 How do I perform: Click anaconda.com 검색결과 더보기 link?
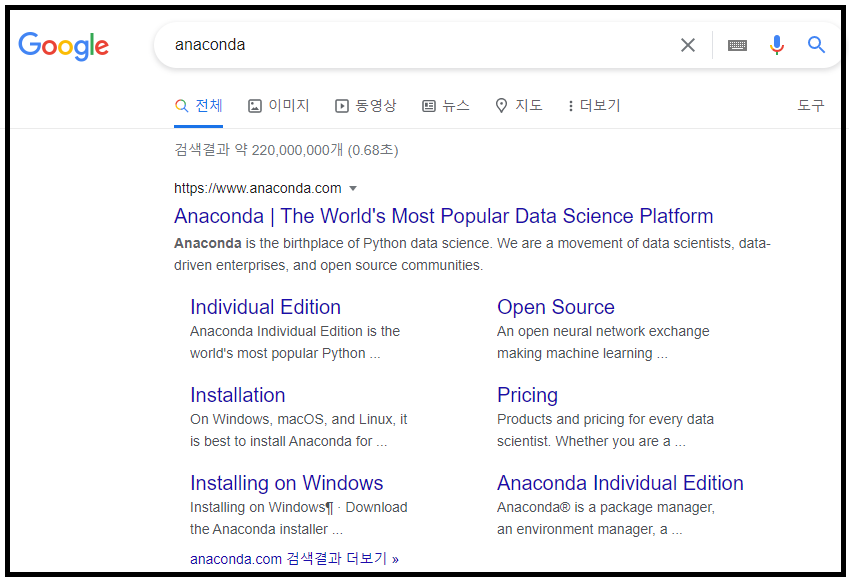[294, 558]
